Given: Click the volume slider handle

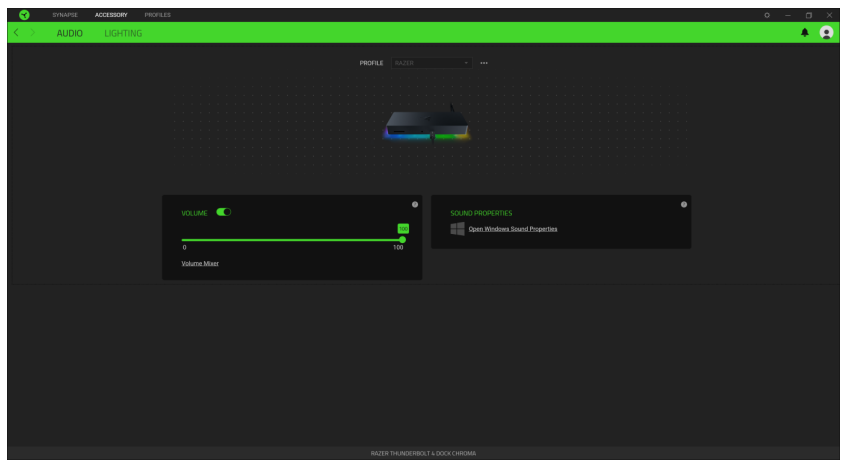Looking at the screenshot, I should pos(402,240).
